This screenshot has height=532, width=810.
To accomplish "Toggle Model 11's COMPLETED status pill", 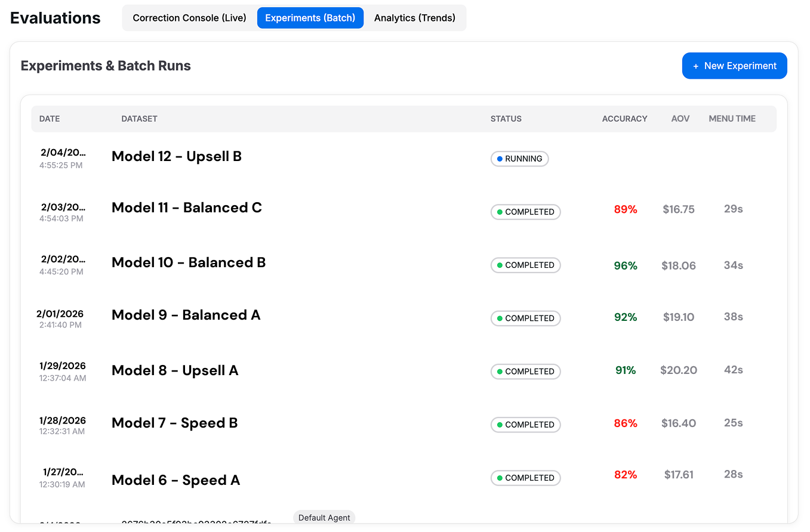I will click(x=525, y=212).
